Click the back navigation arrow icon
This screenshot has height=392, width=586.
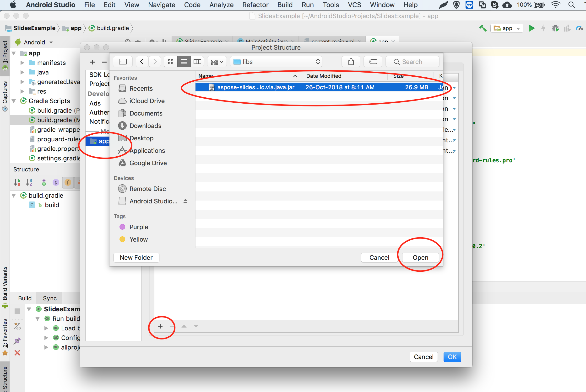coord(142,61)
